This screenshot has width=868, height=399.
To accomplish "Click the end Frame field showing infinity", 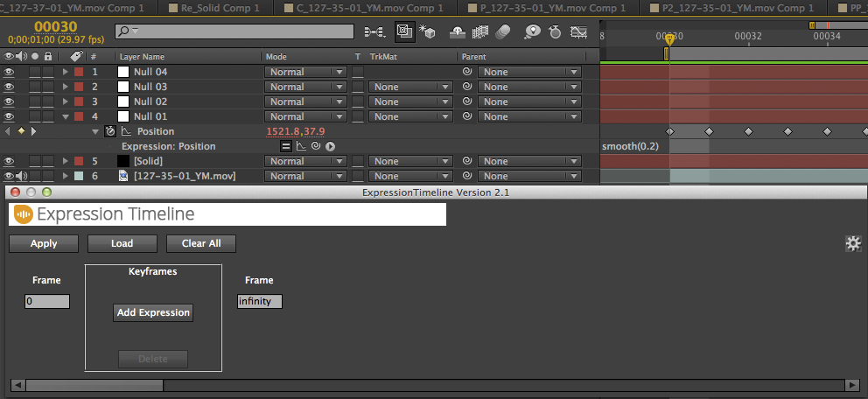I will (260, 302).
